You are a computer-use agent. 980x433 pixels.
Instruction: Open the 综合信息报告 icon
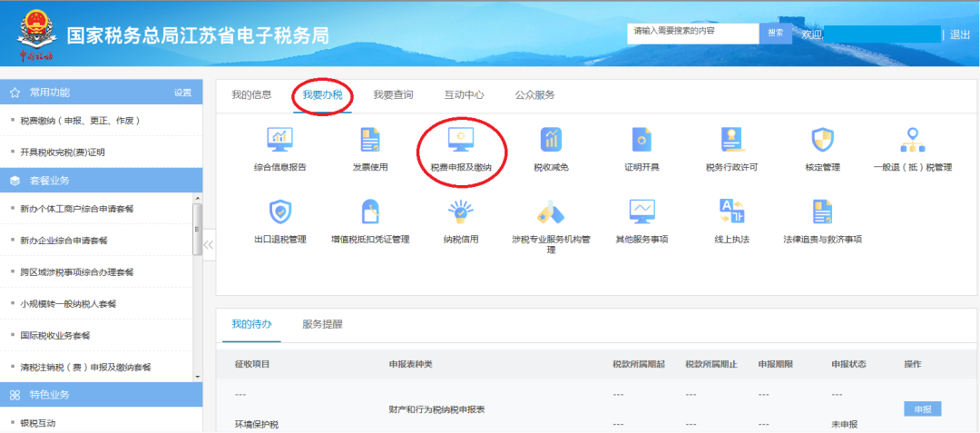click(x=279, y=141)
